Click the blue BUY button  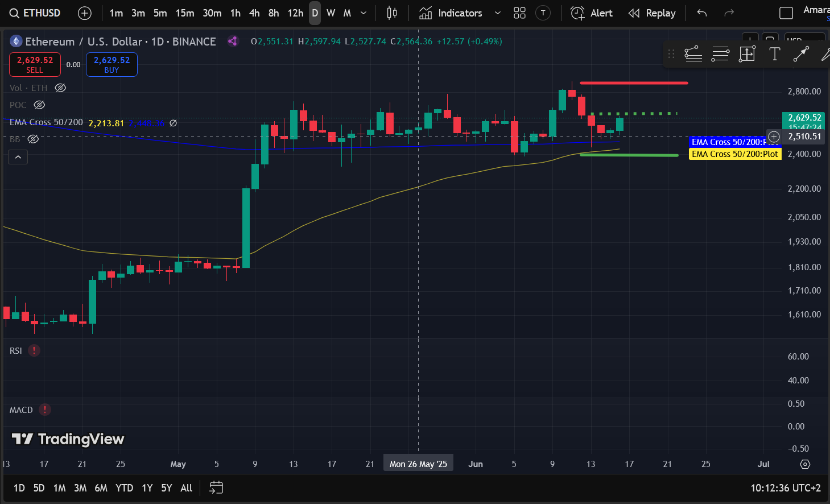coord(112,64)
